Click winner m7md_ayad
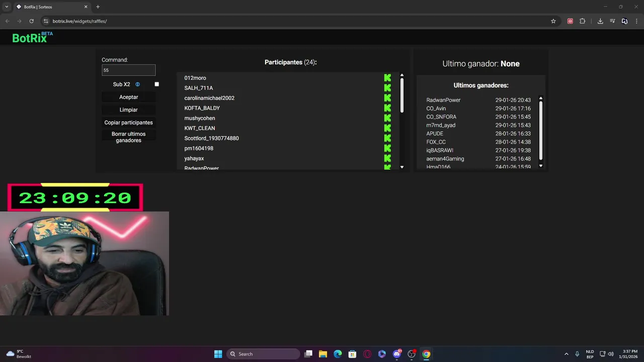This screenshot has height=362, width=644. click(x=441, y=125)
